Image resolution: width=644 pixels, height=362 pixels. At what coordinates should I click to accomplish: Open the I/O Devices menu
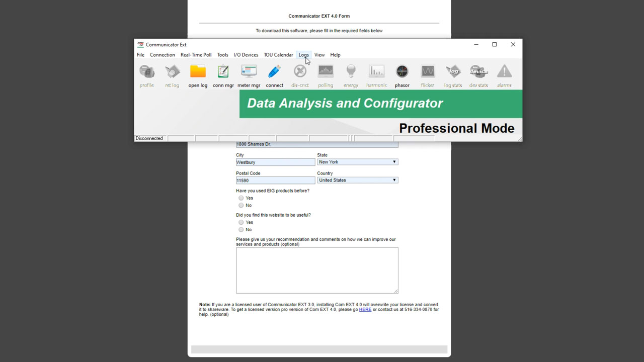click(246, 55)
